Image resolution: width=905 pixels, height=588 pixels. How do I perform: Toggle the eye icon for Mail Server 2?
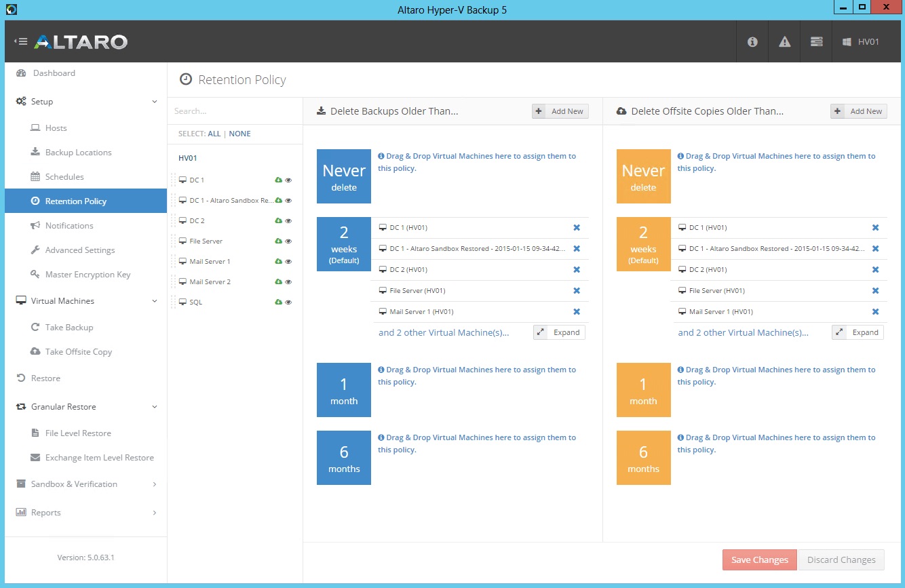288,282
